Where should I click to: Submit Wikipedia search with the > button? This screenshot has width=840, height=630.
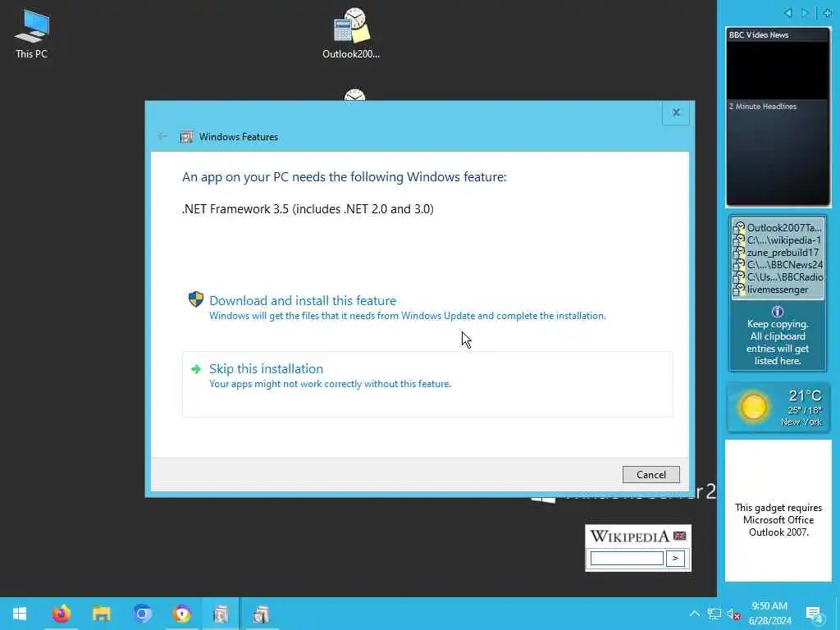click(676, 558)
